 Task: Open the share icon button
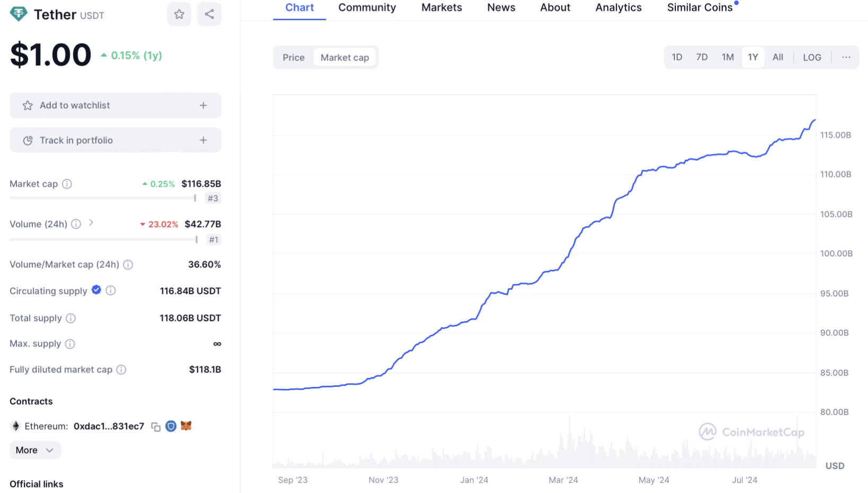click(x=210, y=14)
